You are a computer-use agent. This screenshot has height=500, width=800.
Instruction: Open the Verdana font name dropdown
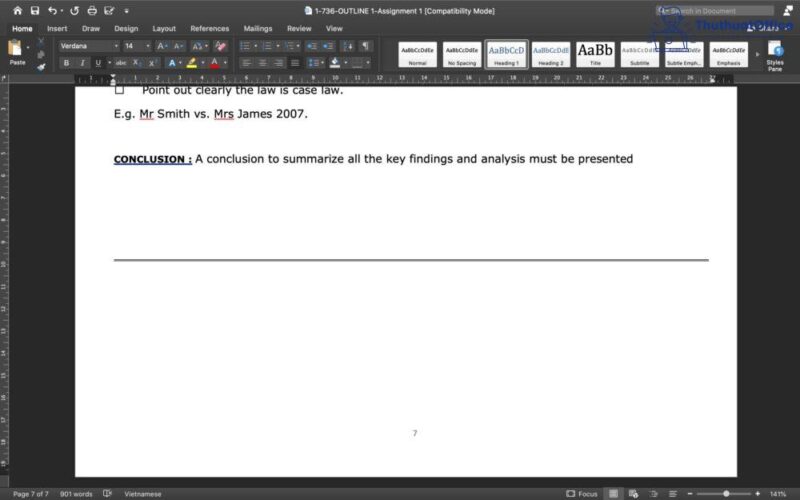coord(88,46)
